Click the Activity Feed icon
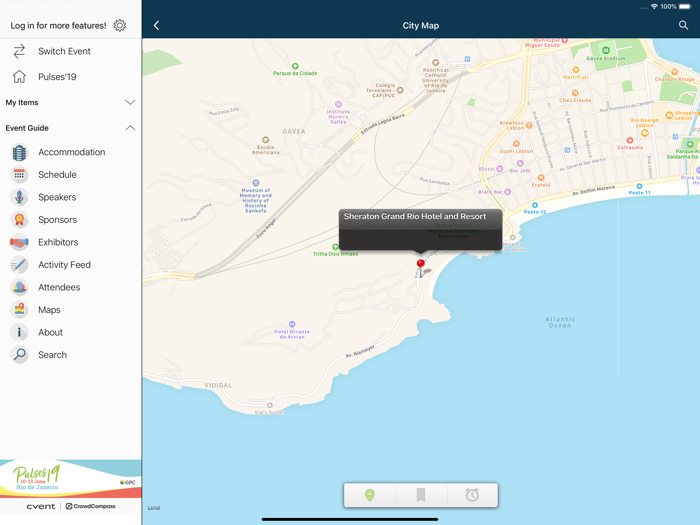The width and height of the screenshot is (700, 525). pyautogui.click(x=19, y=265)
